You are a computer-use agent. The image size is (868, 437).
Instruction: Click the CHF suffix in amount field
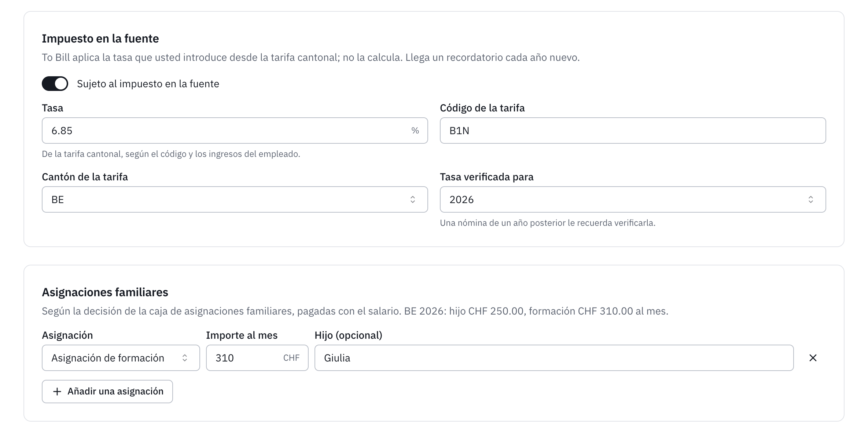tap(291, 358)
